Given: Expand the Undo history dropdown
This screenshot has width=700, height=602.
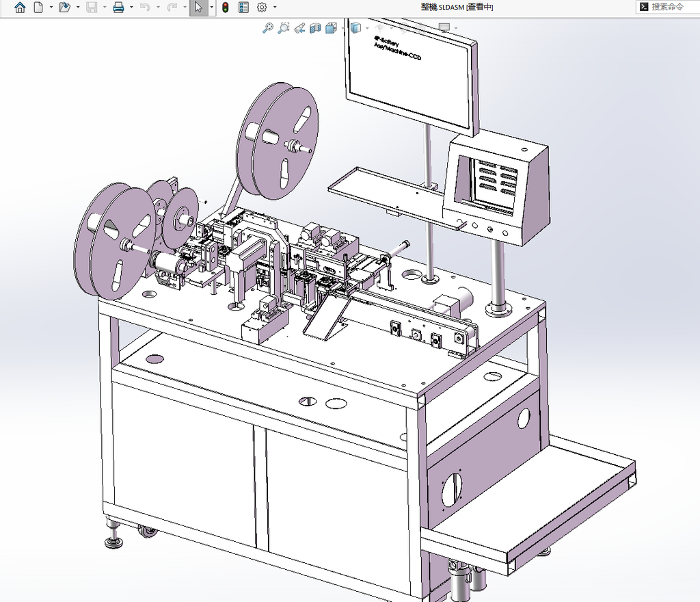Looking at the screenshot, I should [158, 7].
